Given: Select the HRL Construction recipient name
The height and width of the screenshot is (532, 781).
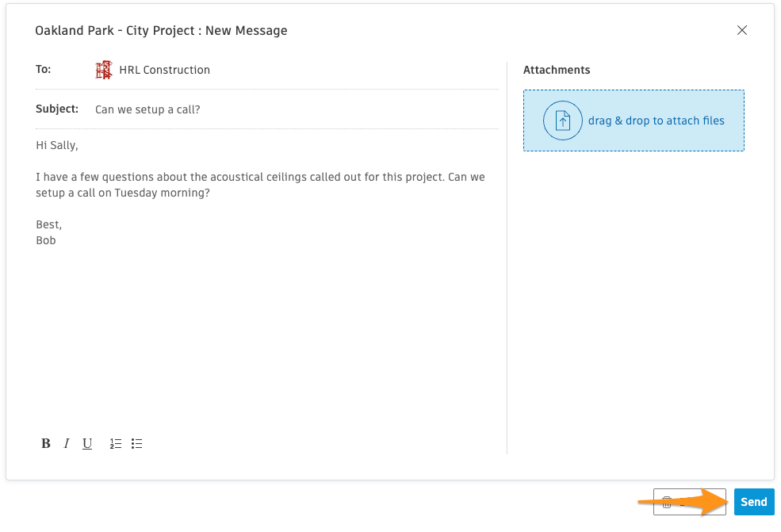Looking at the screenshot, I should pos(164,70).
